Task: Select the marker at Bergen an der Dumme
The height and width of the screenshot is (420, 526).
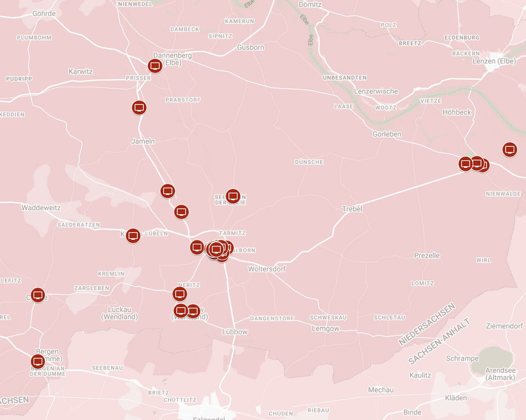Action: (37, 361)
